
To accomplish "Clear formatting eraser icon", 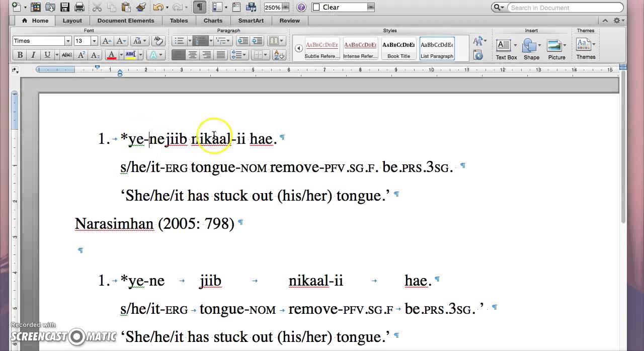I will [x=158, y=41].
